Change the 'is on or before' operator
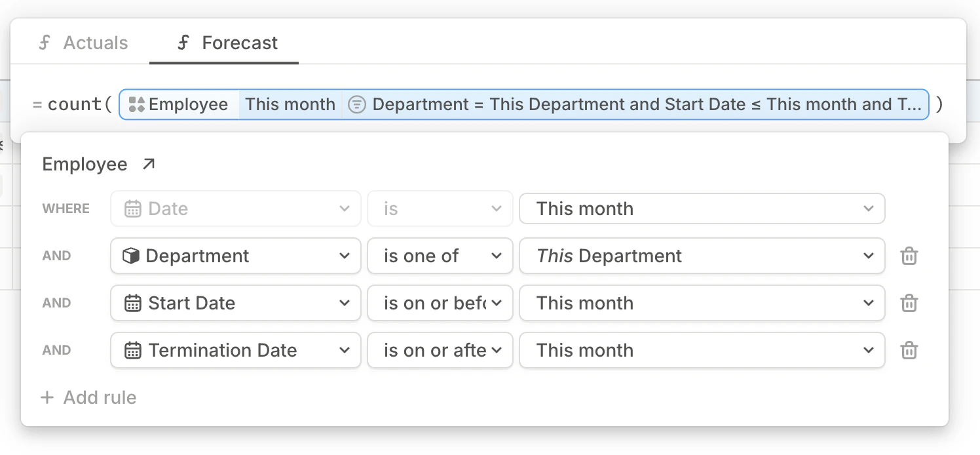The width and height of the screenshot is (980, 455). pos(440,303)
